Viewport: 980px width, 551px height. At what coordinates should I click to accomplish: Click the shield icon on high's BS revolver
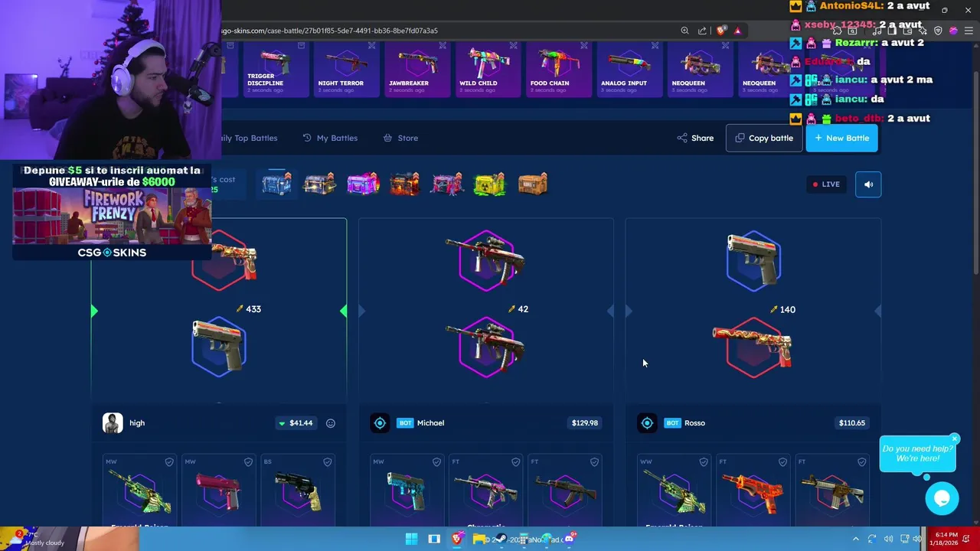(328, 462)
